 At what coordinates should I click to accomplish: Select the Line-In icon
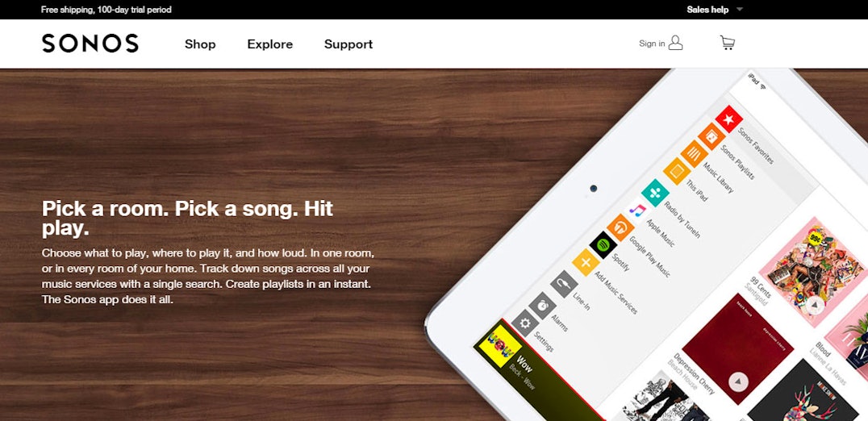pos(564,284)
